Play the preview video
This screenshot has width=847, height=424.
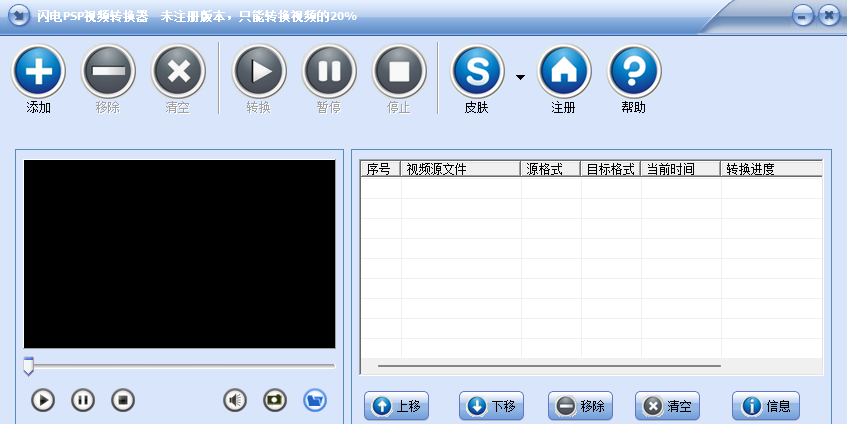coord(43,400)
